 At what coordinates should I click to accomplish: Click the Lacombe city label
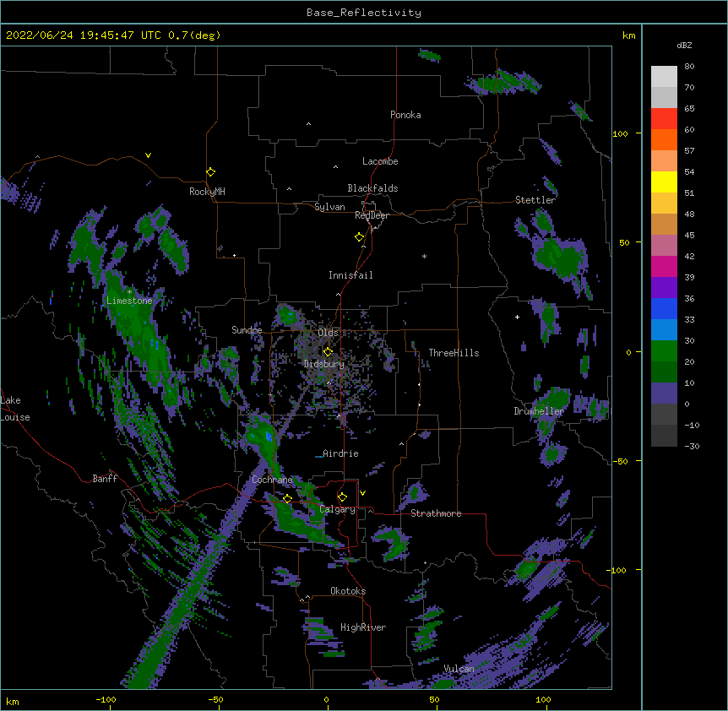click(x=380, y=161)
